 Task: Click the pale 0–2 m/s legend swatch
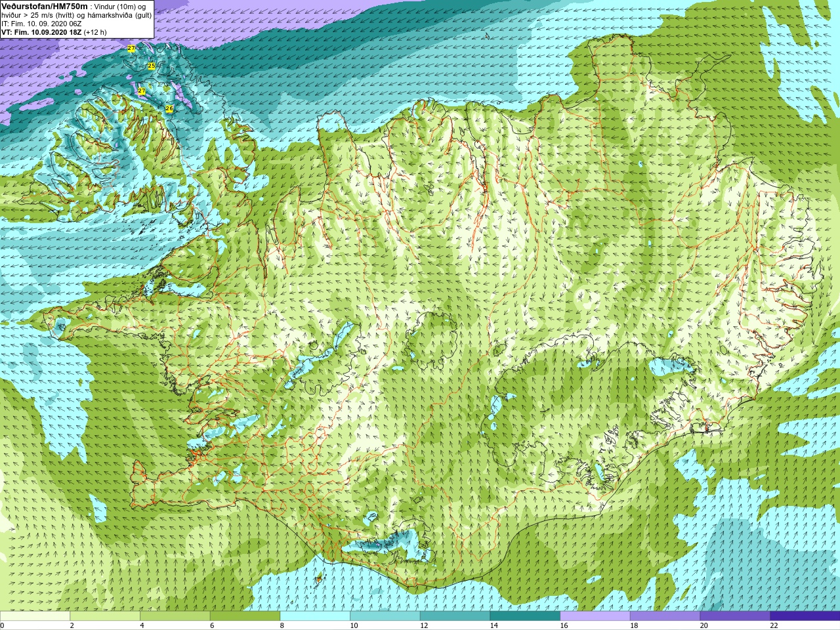pyautogui.click(x=35, y=616)
